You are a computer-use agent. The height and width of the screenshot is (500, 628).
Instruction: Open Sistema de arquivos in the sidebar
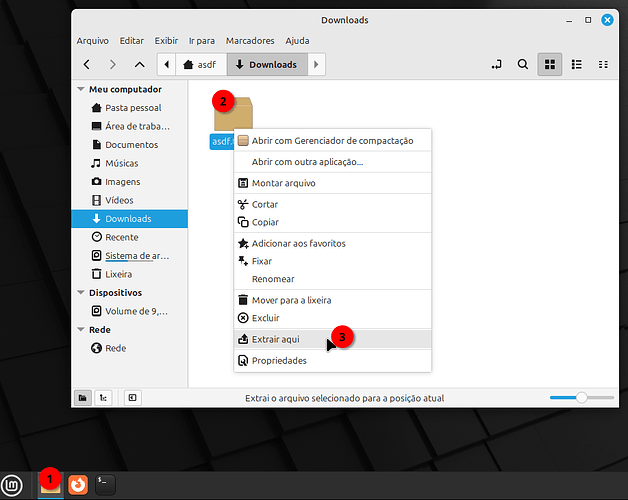point(129,256)
